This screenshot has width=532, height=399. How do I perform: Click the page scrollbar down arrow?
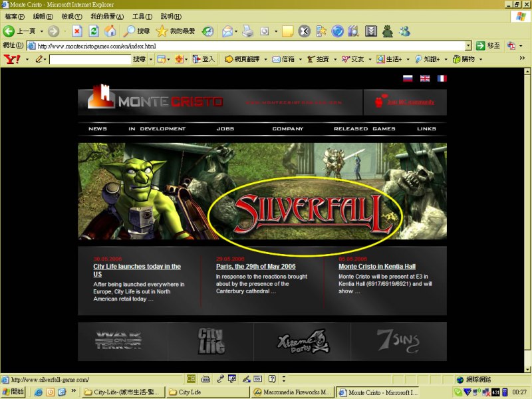(x=527, y=370)
